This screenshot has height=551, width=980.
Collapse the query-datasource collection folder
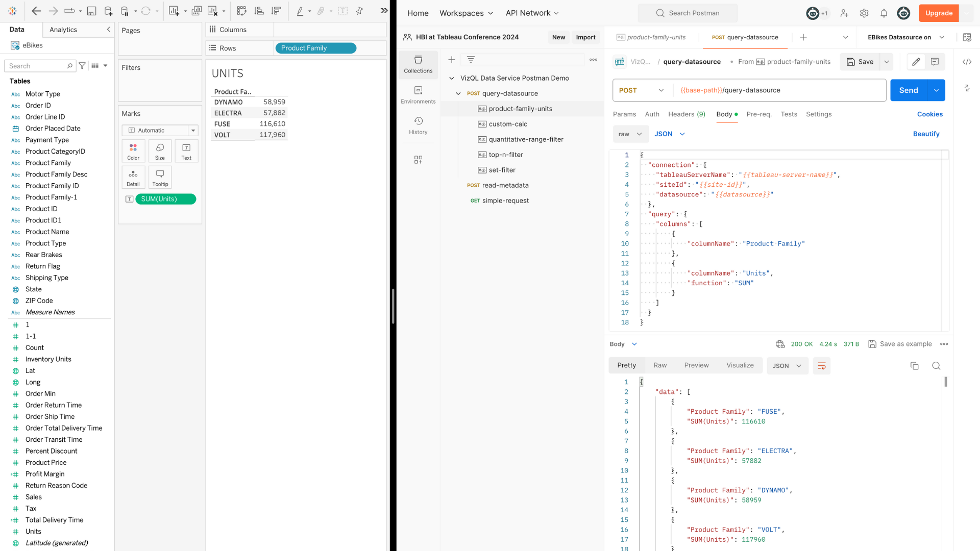[458, 93]
